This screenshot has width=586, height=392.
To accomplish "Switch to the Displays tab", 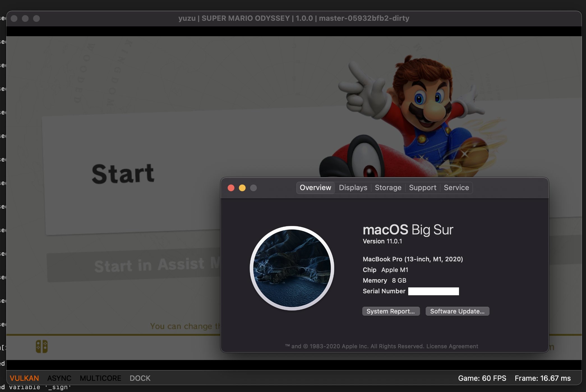I will [x=353, y=188].
